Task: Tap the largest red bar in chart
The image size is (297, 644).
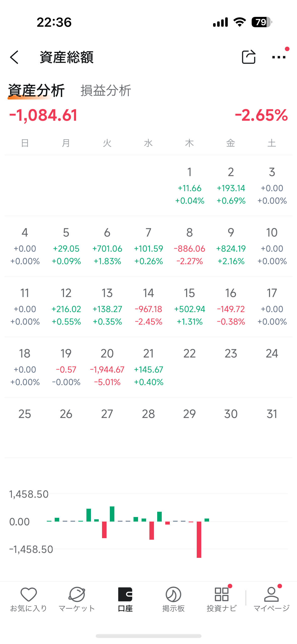Action: coord(199,539)
